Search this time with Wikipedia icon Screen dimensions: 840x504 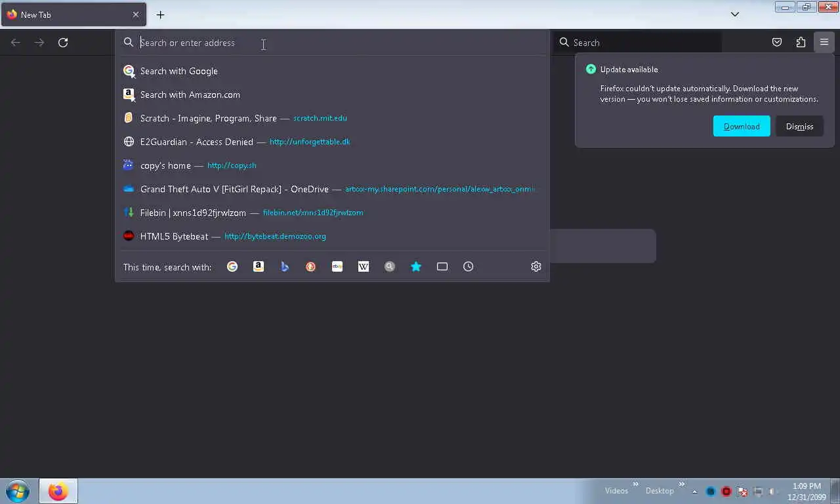[364, 266]
